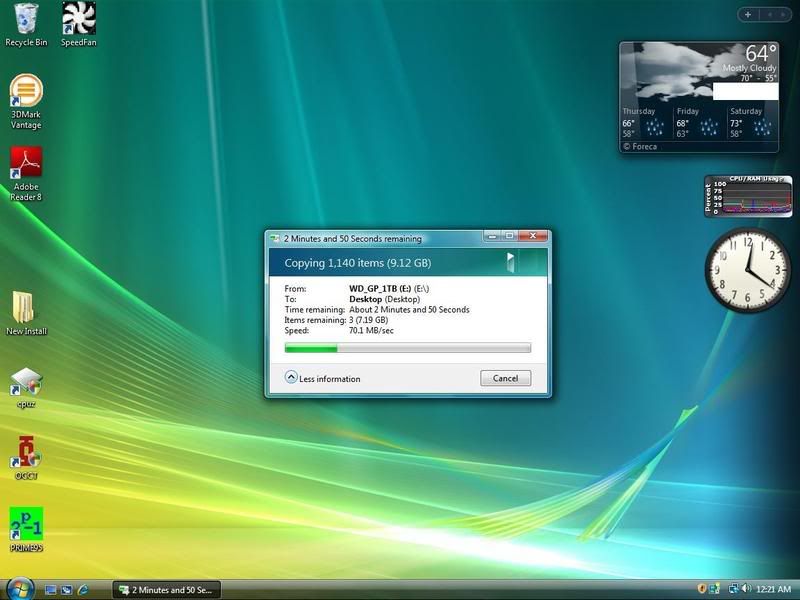Click the sidebar add gadget plus button

click(748, 15)
